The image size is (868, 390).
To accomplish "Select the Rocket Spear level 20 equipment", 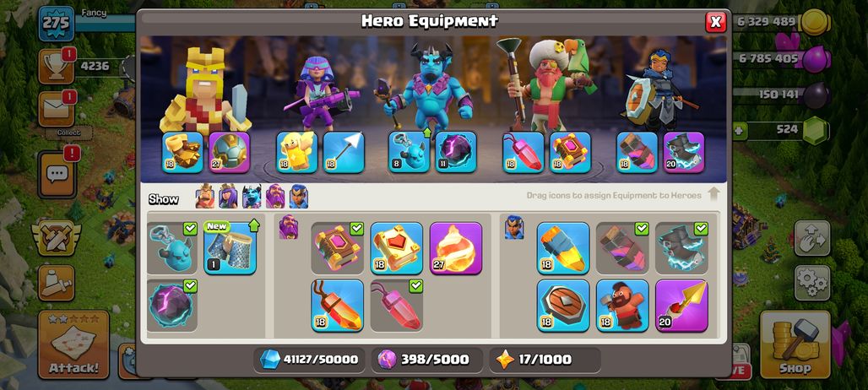I will [681, 306].
